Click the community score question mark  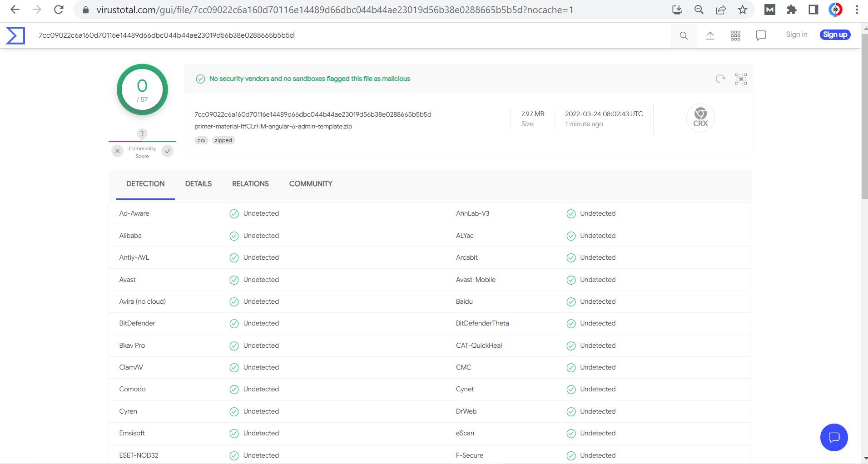142,133
